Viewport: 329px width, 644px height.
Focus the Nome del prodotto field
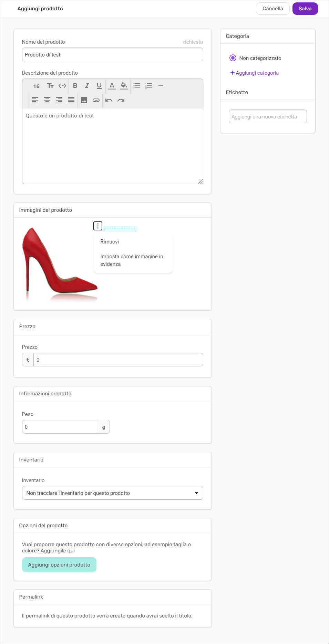click(113, 54)
